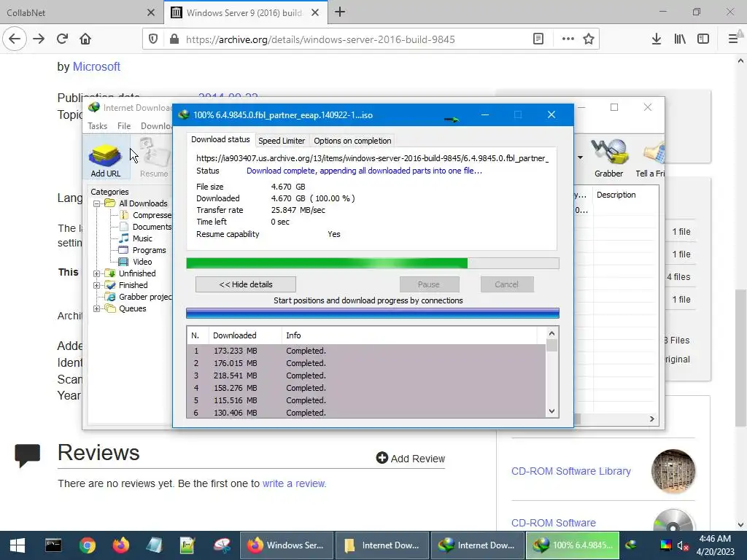Open the Windows Start menu

18,545
